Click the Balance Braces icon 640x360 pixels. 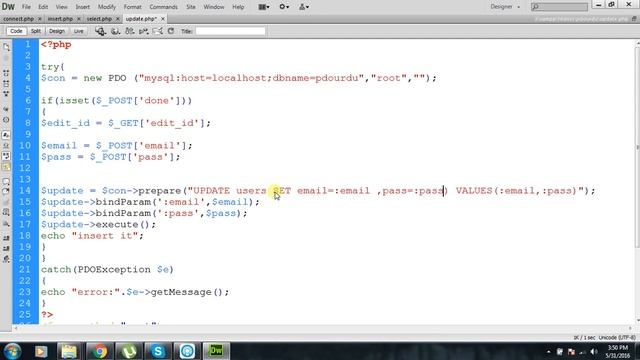(6, 120)
